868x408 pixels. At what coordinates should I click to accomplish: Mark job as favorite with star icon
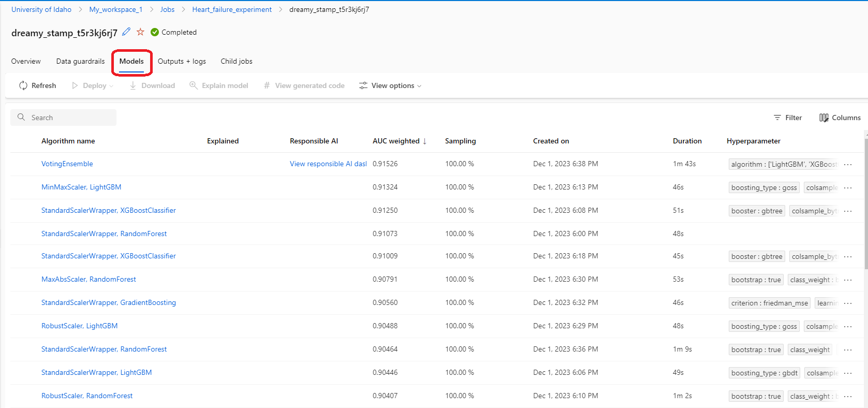click(x=140, y=32)
